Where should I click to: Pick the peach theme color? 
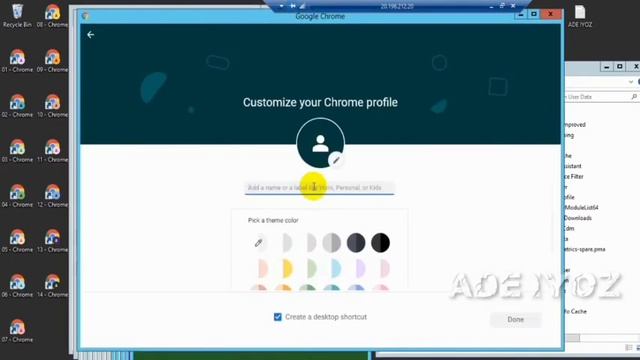(x=259, y=268)
